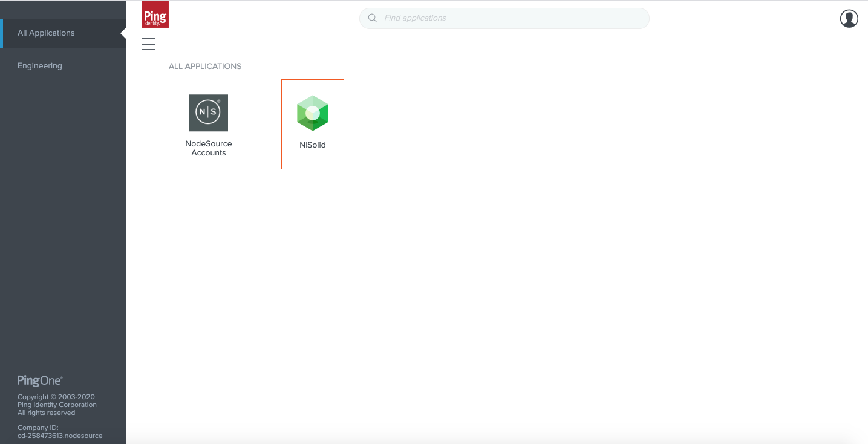This screenshot has height=444, width=868.
Task: Focus the Find applications search field
Action: tap(504, 18)
